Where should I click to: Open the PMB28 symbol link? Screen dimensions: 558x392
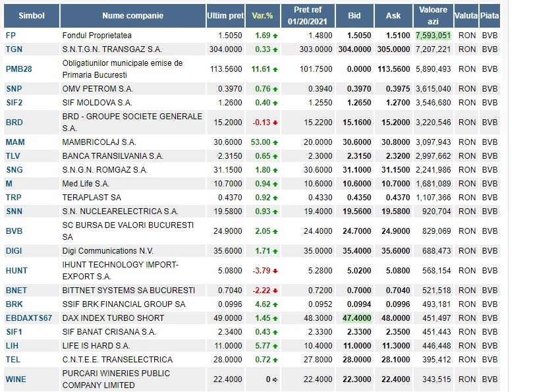point(19,69)
